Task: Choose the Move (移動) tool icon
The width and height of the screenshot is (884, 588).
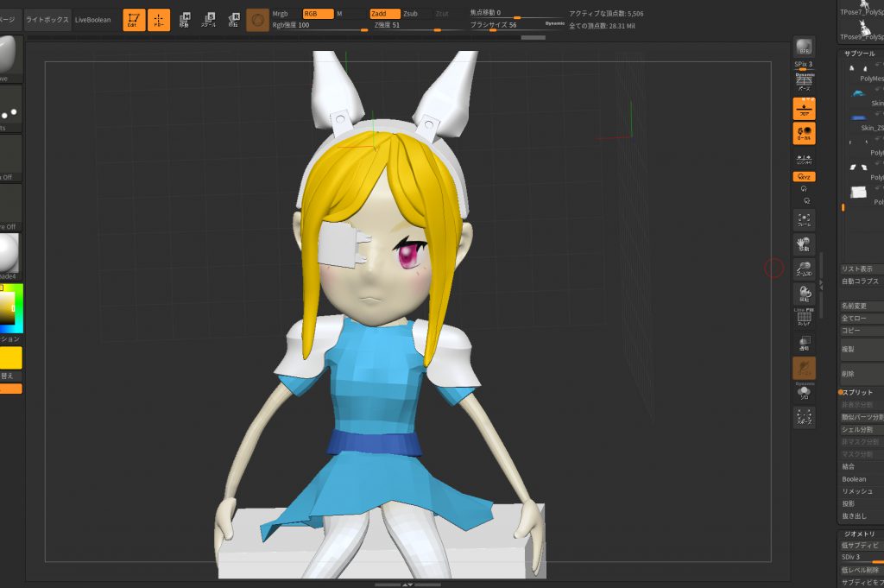Action: tap(185, 20)
